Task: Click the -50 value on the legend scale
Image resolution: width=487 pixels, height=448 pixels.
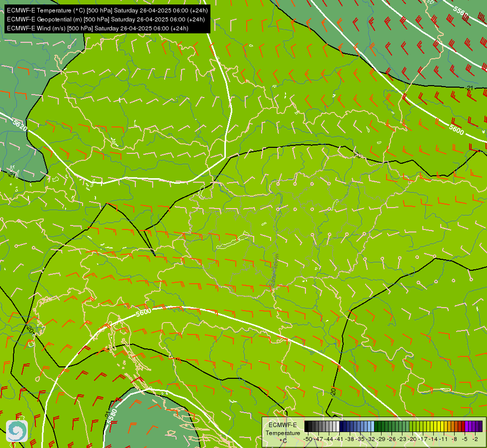Action: pyautogui.click(x=308, y=439)
